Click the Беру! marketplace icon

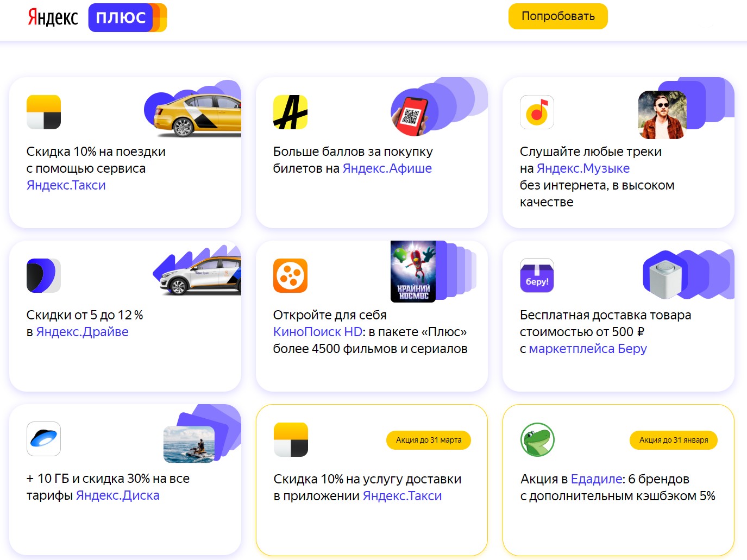537,275
